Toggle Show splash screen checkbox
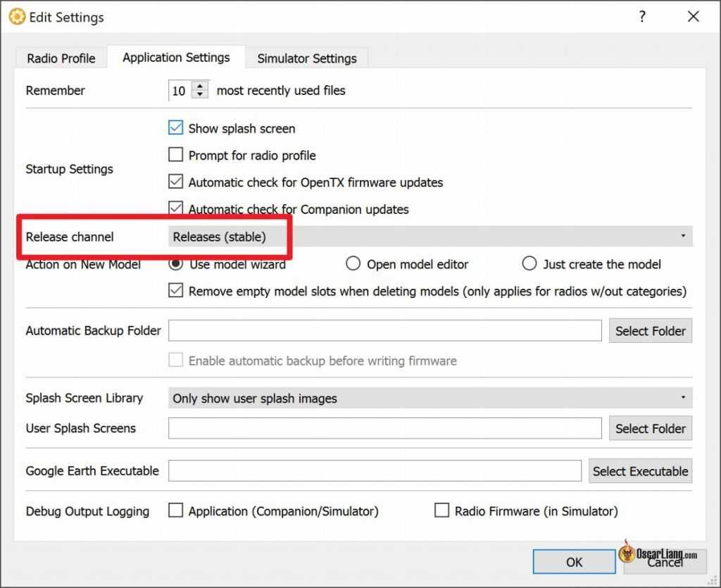 176,129
